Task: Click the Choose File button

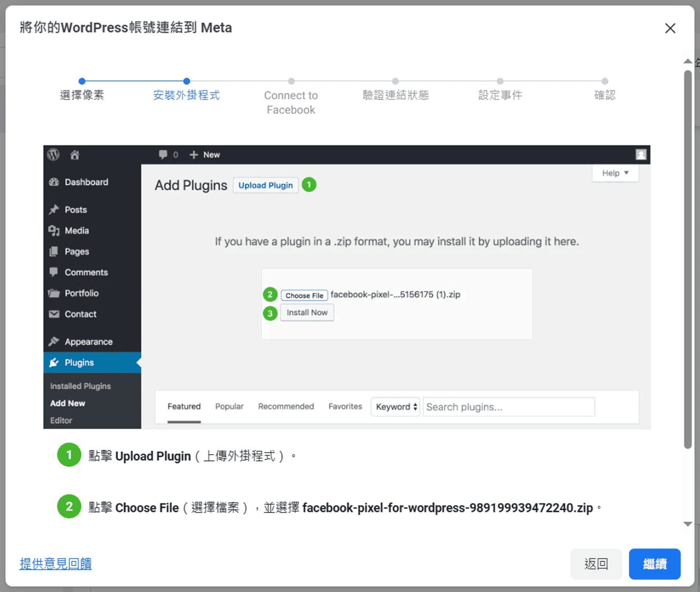Action: (304, 295)
